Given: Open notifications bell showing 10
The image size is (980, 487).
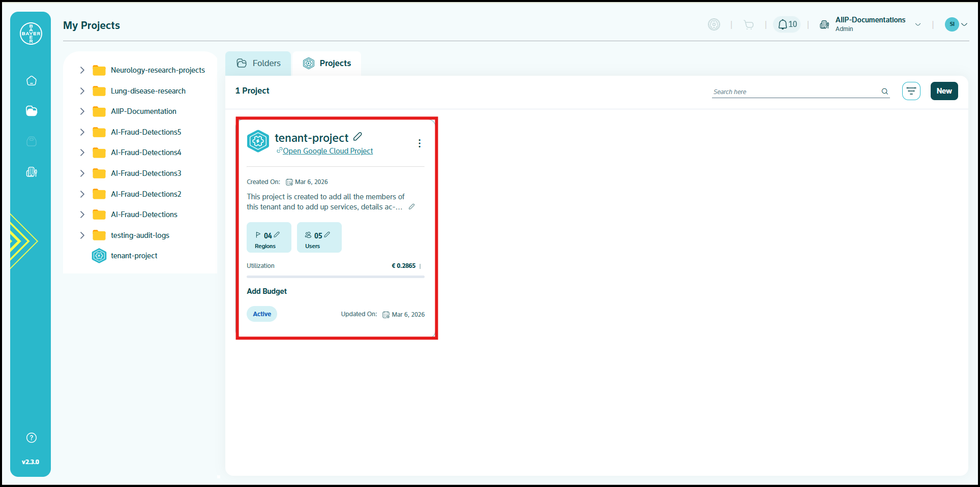Looking at the screenshot, I should [787, 24].
